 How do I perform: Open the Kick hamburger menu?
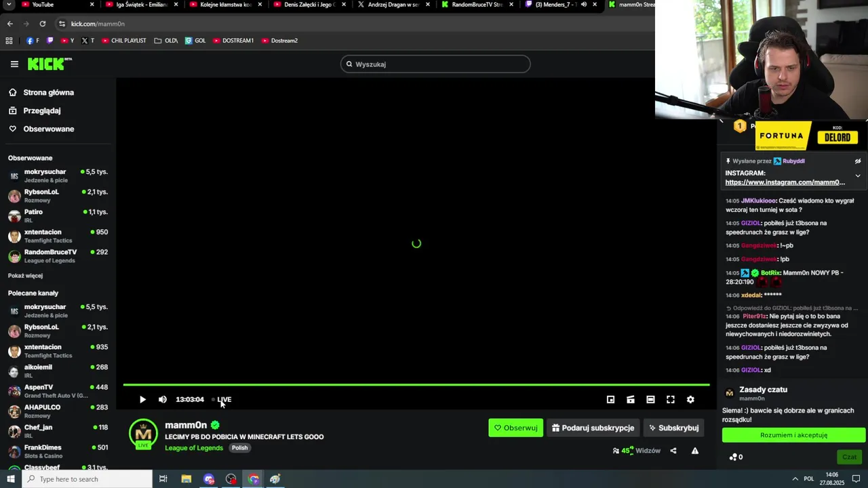click(x=14, y=64)
